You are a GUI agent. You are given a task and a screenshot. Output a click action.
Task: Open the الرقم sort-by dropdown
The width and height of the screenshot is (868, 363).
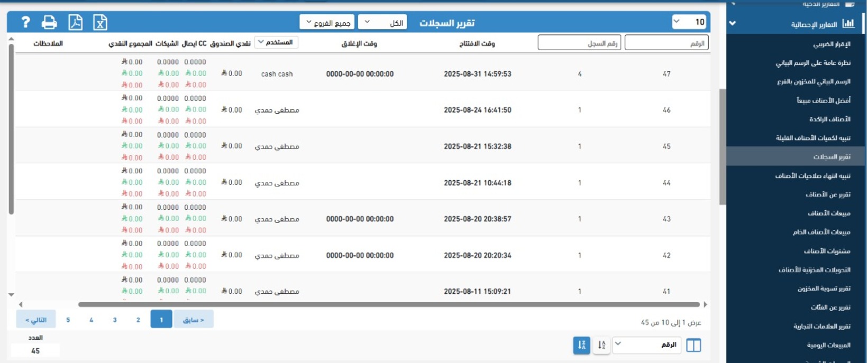coord(646,345)
